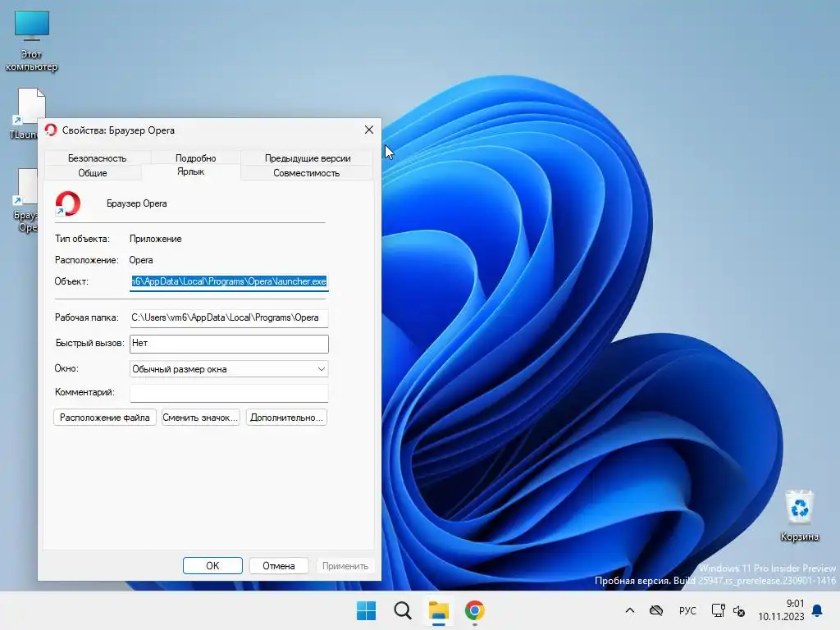
Task: Click the Opera location value
Action: pyautogui.click(x=141, y=260)
